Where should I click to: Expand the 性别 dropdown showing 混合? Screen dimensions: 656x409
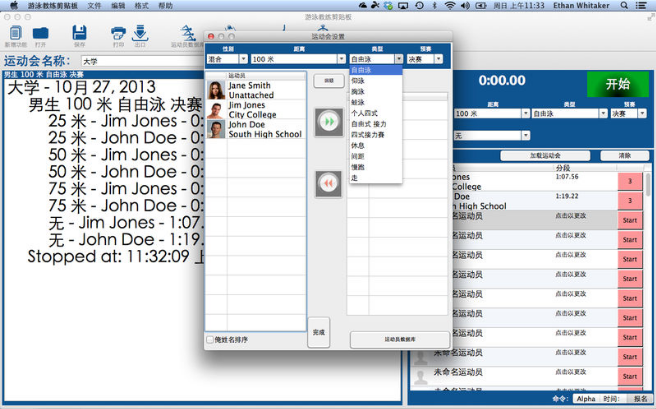pos(227,59)
